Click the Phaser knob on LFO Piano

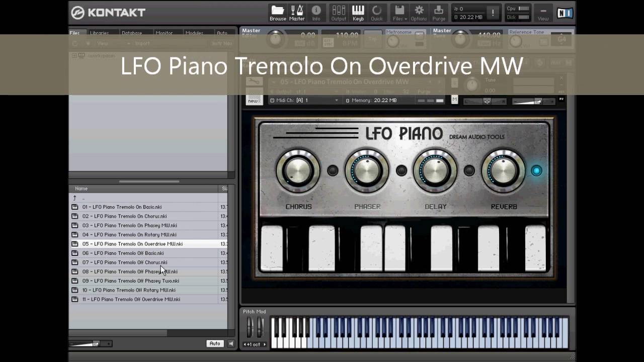pyautogui.click(x=367, y=171)
